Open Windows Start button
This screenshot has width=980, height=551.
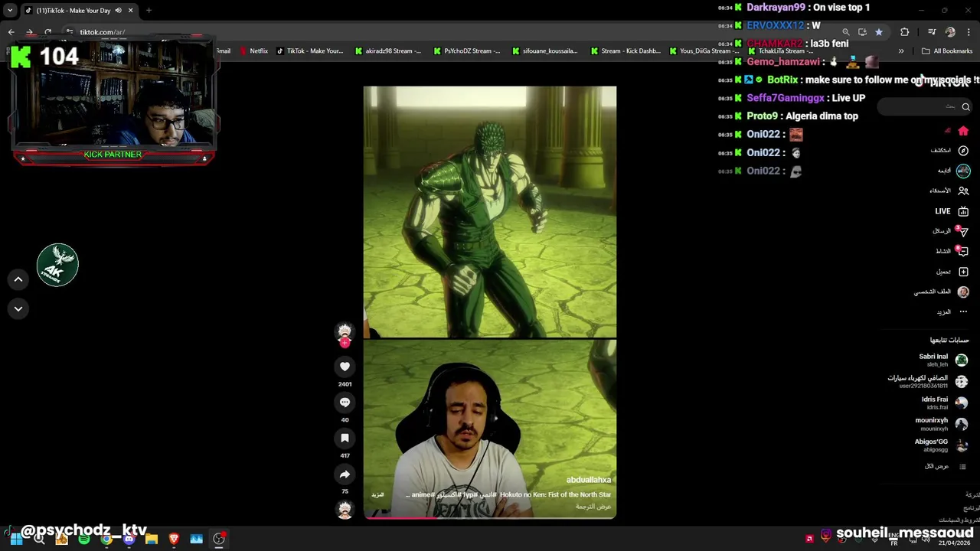(16, 539)
